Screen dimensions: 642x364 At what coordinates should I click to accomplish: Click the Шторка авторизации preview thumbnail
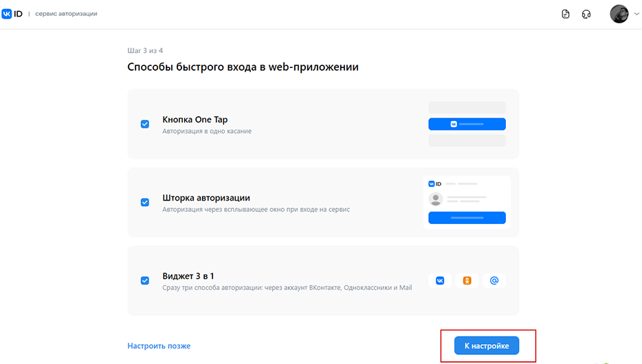coord(467,203)
